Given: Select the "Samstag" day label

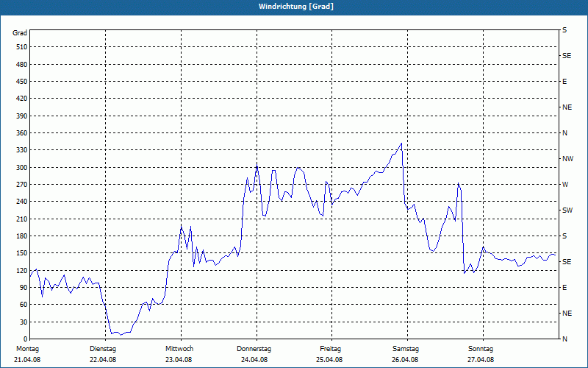Looking at the screenshot, I should [406, 349].
